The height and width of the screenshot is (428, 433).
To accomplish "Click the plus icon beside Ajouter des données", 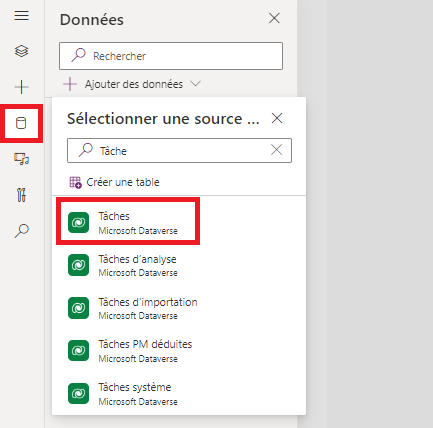I will pos(70,84).
